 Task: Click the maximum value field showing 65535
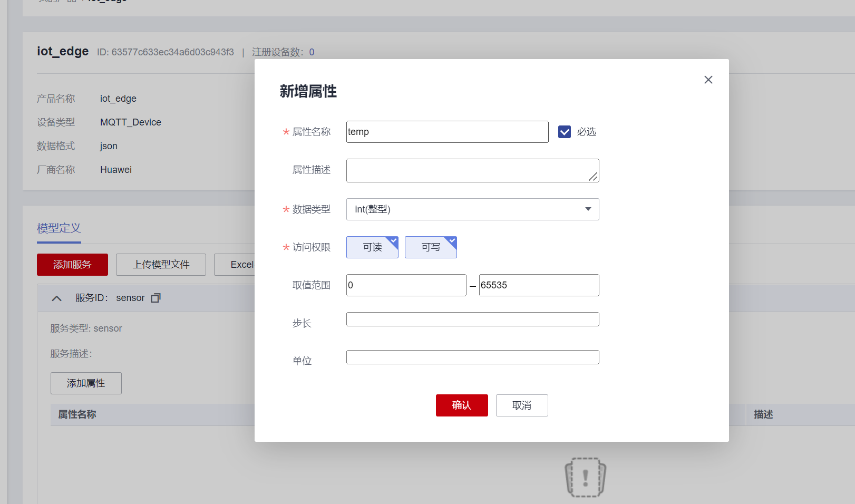(539, 285)
